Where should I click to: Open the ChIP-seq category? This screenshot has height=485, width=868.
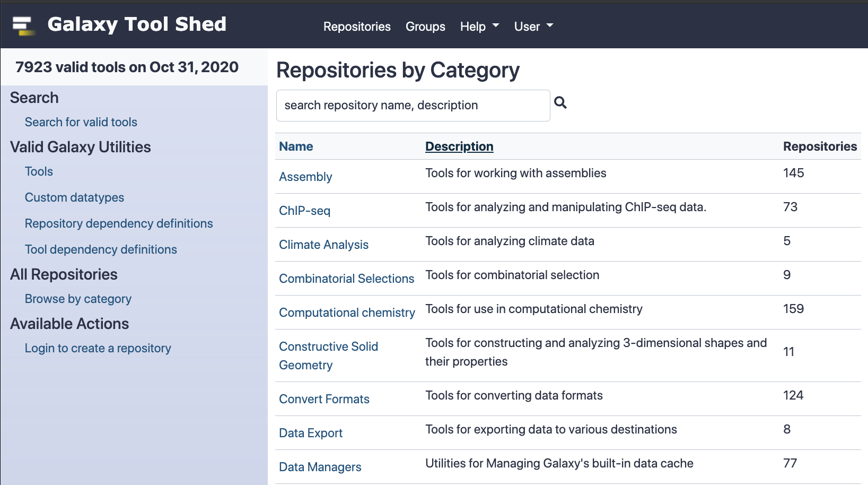[304, 211]
